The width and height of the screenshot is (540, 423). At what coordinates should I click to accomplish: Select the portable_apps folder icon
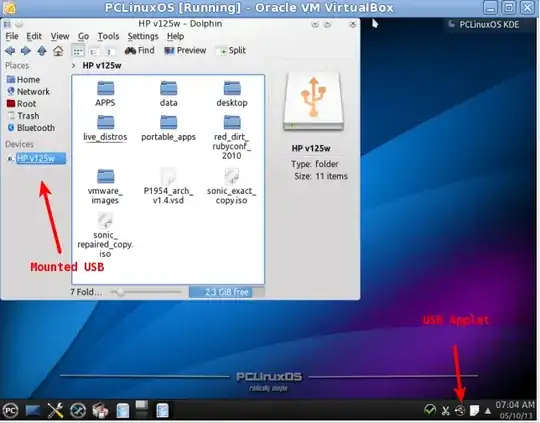[x=168, y=122]
